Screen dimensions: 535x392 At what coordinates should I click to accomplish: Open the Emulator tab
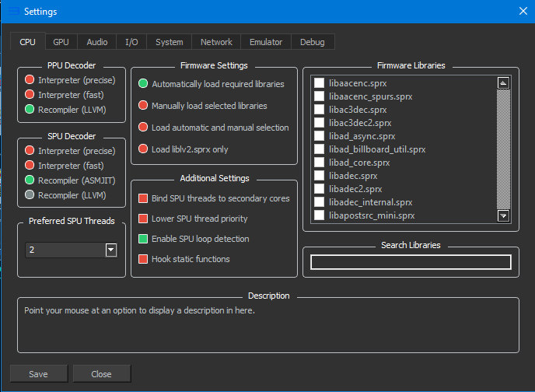[266, 42]
